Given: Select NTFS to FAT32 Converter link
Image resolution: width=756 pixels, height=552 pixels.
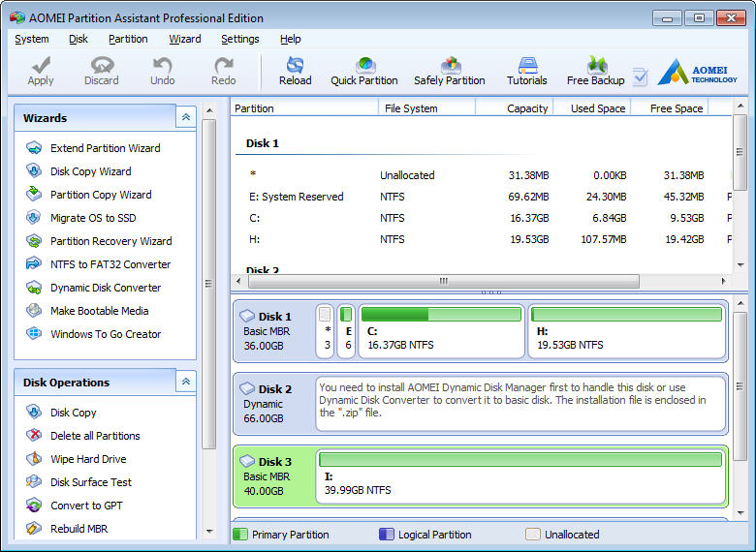Looking at the screenshot, I should (x=110, y=264).
